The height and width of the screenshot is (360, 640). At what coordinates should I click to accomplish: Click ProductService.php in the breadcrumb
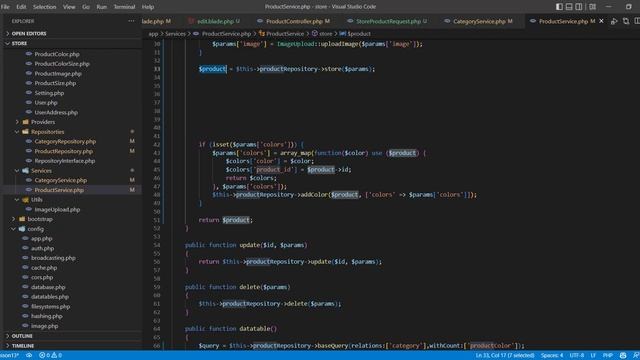point(226,34)
